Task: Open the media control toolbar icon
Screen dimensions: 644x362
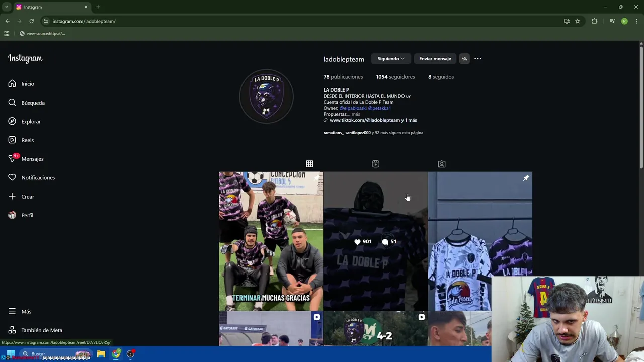Action: click(x=612, y=21)
